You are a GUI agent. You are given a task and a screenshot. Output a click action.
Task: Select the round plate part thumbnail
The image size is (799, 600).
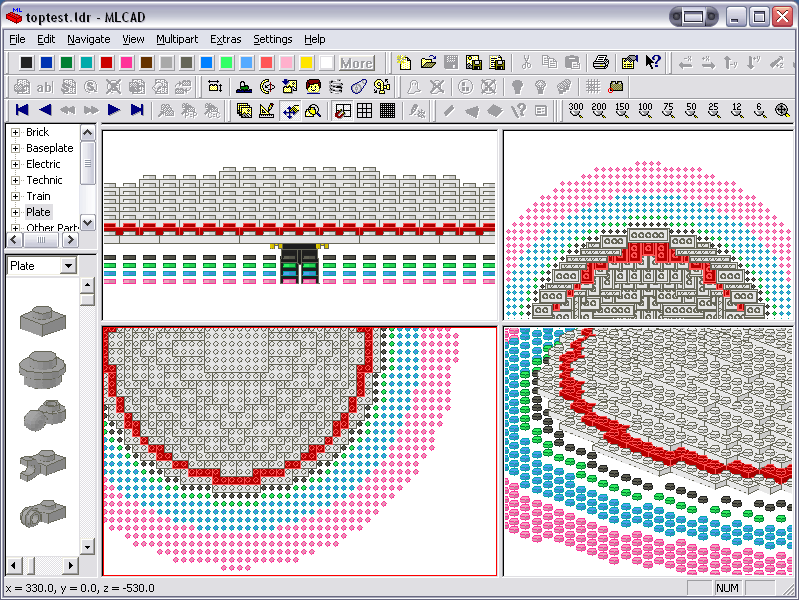click(x=40, y=370)
